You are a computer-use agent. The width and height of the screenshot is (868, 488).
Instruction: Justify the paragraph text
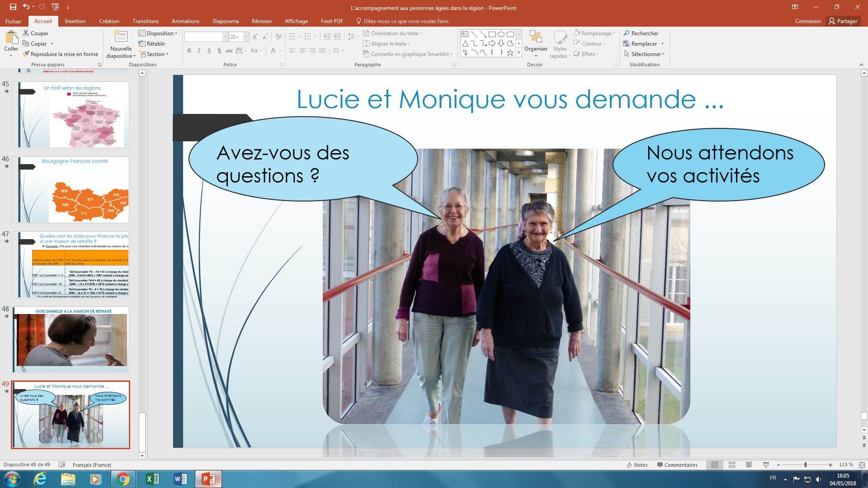[x=322, y=51]
